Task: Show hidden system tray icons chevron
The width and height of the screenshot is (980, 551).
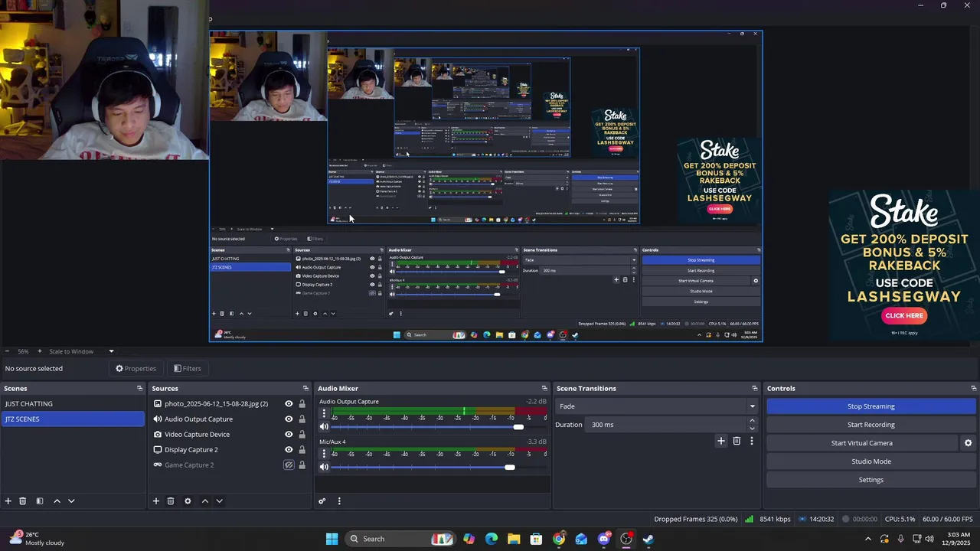Action: point(867,539)
